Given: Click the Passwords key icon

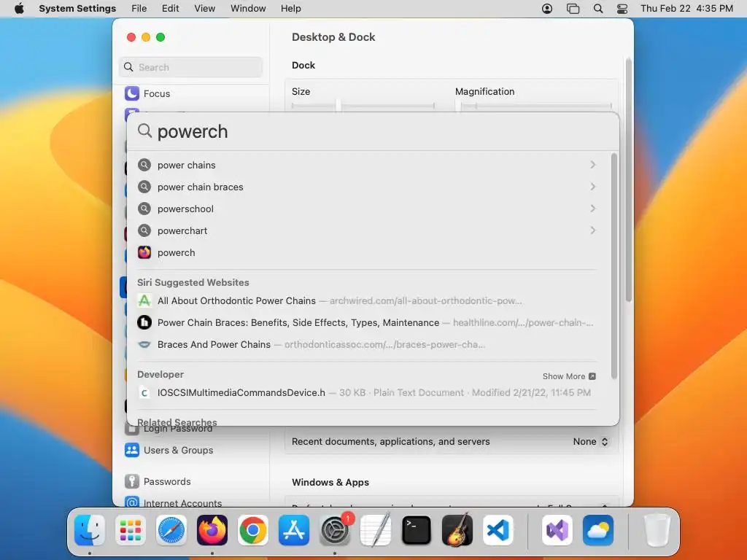Looking at the screenshot, I should tap(132, 481).
